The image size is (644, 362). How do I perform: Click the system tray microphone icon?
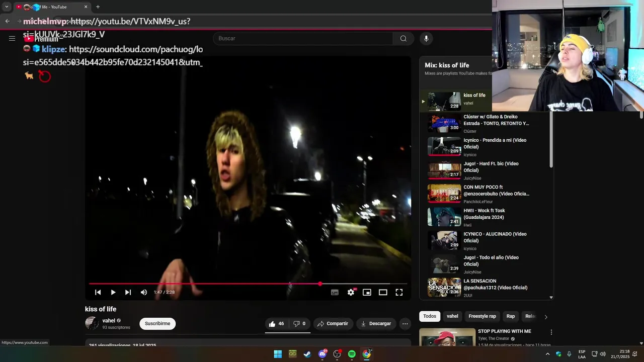click(x=569, y=354)
